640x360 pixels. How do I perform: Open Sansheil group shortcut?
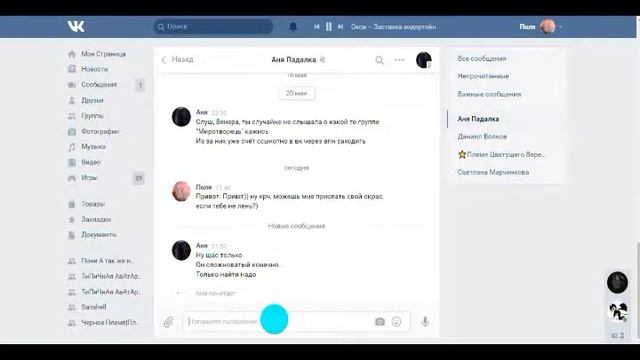point(93,307)
